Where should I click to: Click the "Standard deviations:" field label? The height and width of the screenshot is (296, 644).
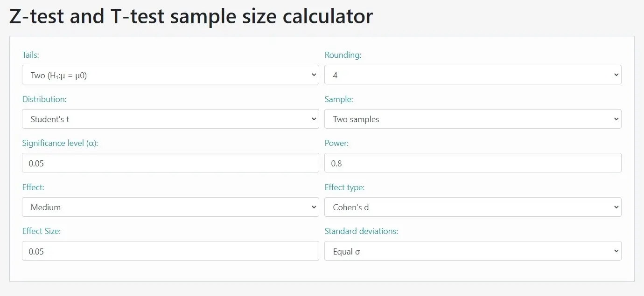pos(361,231)
